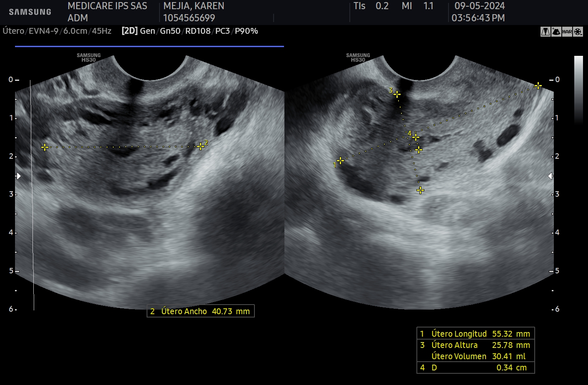The image size is (588, 385).
Task: Select caliper 2 at right end of width line
Action: (x=201, y=146)
